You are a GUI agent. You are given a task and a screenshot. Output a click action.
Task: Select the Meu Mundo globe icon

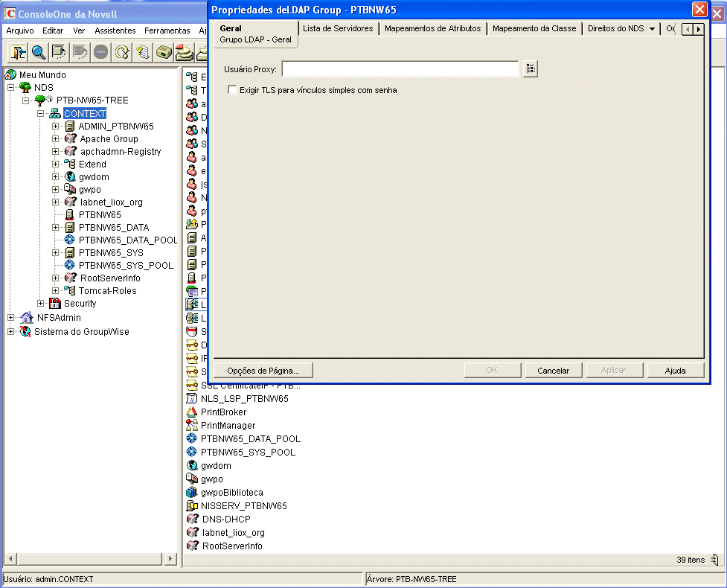coord(10,74)
